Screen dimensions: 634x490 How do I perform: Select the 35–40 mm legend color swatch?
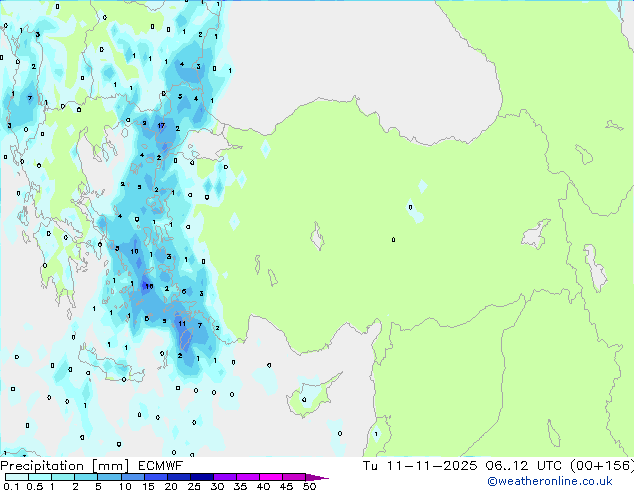coord(248,477)
